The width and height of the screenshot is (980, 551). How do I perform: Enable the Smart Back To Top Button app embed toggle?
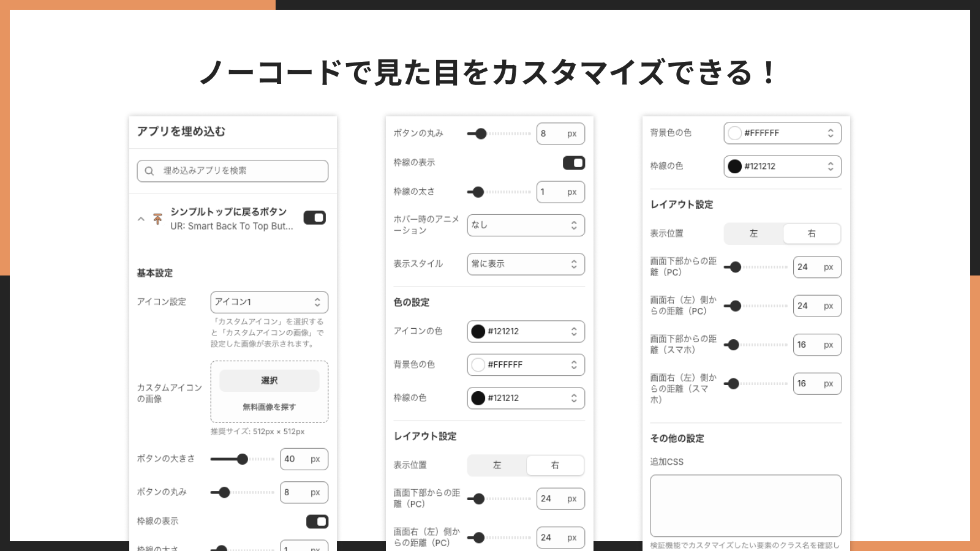tap(314, 217)
